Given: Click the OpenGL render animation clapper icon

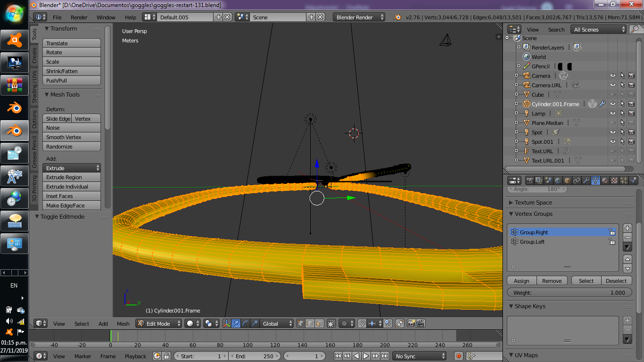Looking at the screenshot, I should pos(421,323).
